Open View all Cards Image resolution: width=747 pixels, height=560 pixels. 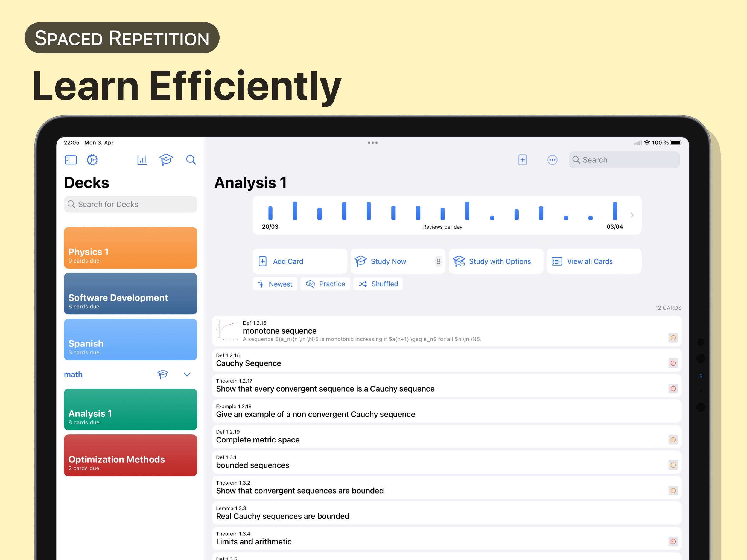click(x=594, y=261)
